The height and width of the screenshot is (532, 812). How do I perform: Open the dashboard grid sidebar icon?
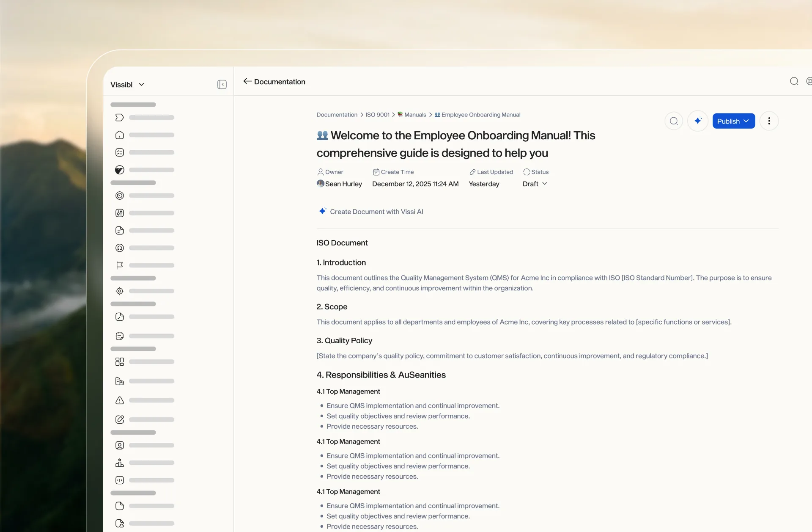[x=120, y=362]
